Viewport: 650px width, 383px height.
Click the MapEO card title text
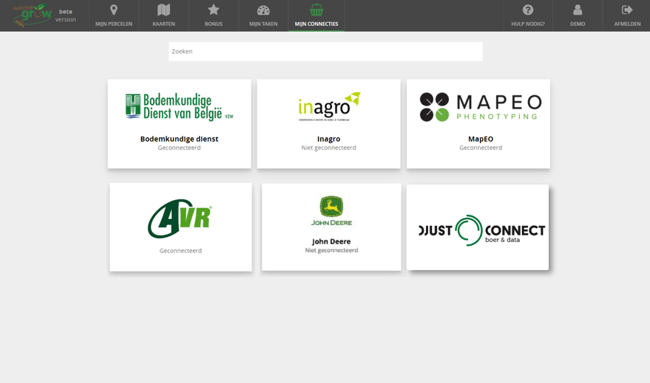480,139
